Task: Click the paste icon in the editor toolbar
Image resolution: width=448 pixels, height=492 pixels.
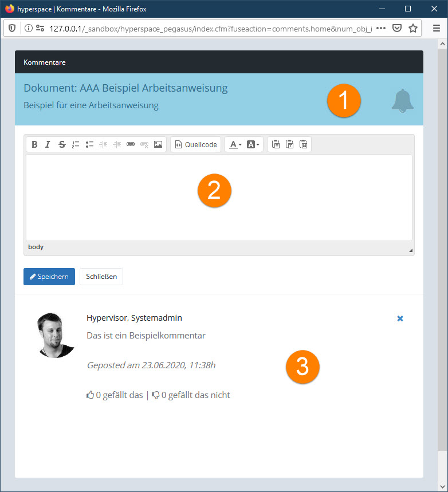Action: click(x=276, y=145)
